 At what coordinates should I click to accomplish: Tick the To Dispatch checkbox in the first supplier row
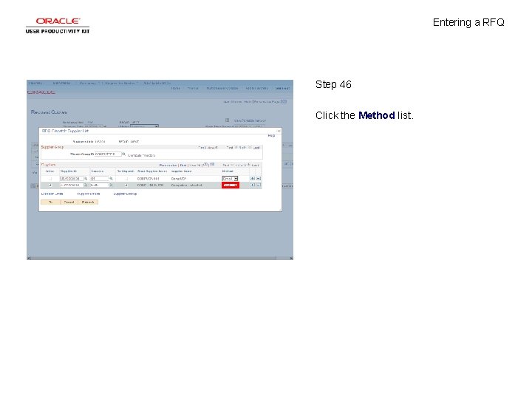126,179
